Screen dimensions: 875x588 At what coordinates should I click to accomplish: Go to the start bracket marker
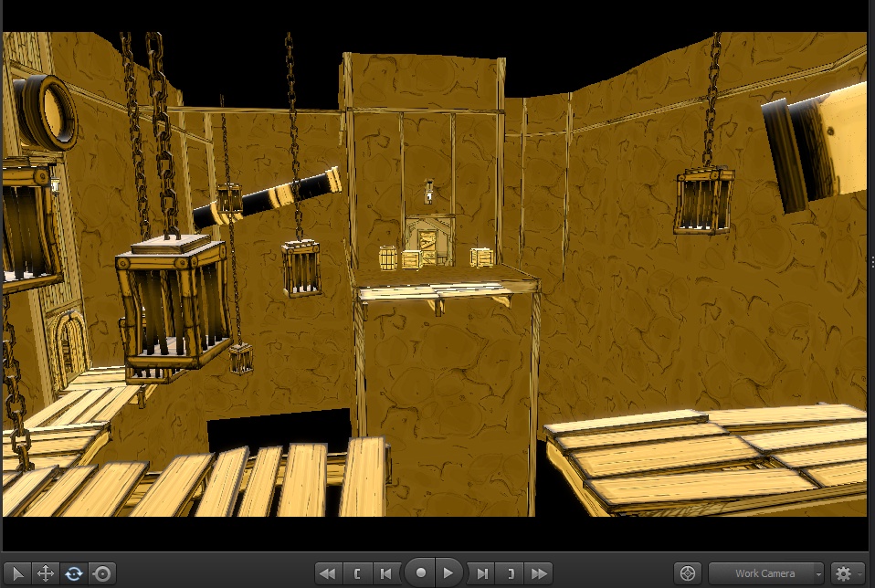(357, 573)
